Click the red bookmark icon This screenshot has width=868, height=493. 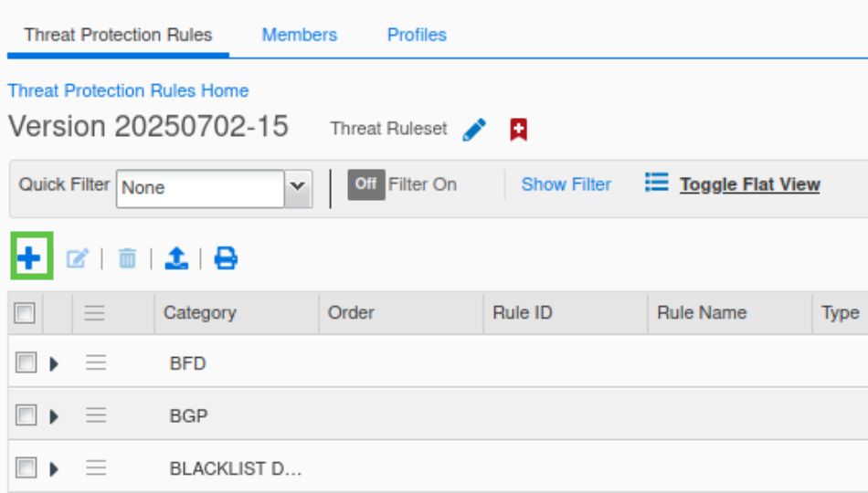[x=519, y=130]
